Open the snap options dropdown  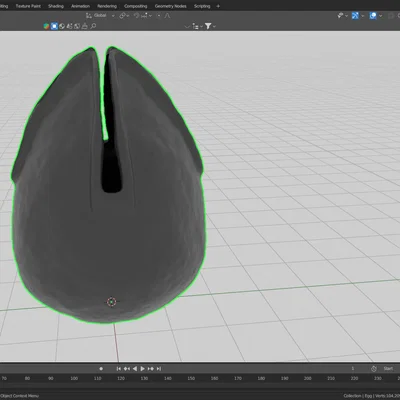147,15
